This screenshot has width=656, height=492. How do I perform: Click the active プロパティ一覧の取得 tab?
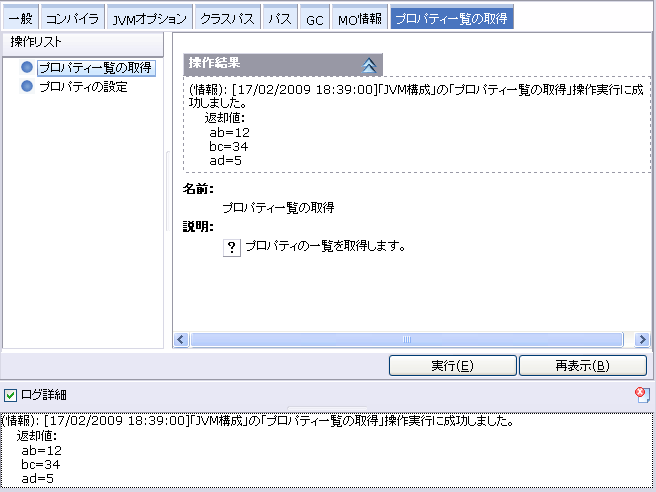[x=451, y=18]
